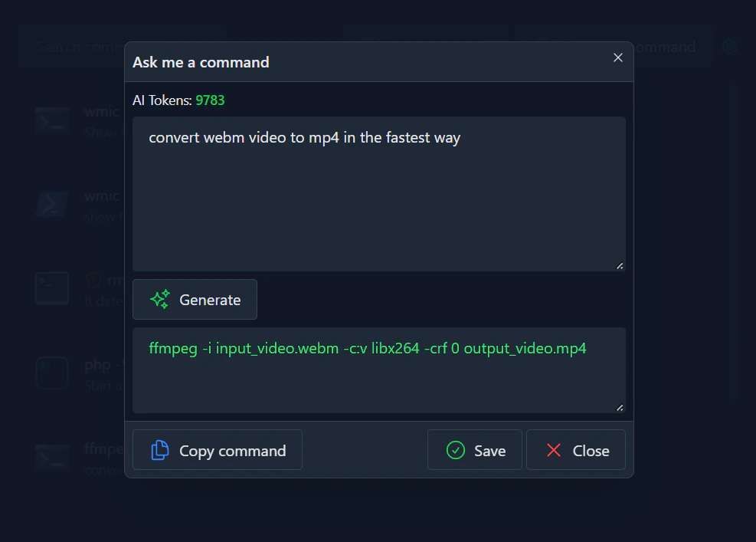
Task: Click the php command icon
Action: 52,373
